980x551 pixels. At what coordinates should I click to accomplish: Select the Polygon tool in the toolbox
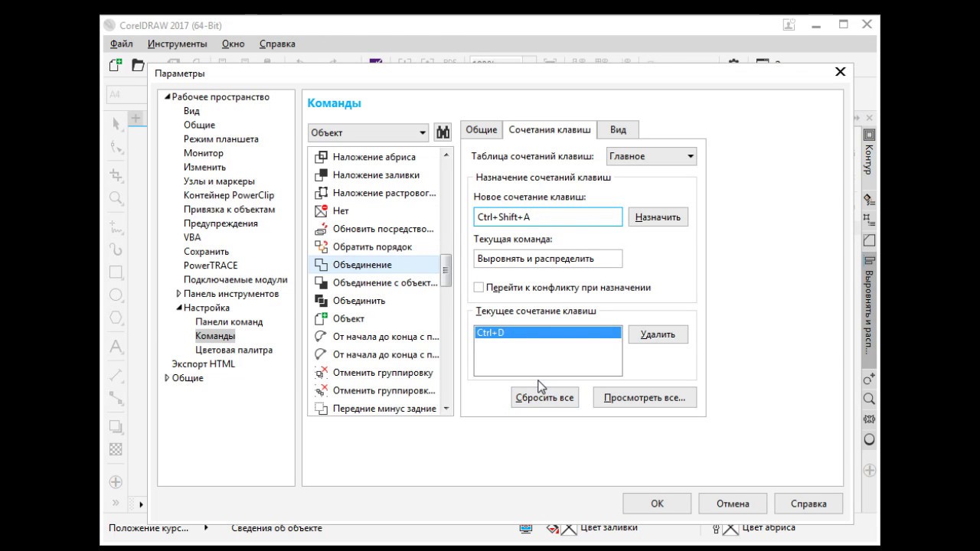[x=116, y=318]
